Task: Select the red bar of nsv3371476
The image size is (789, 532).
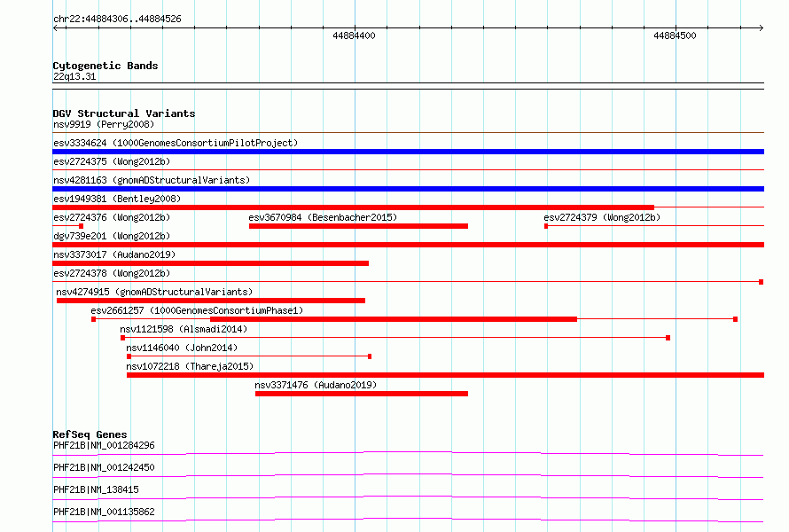Action: (x=362, y=394)
